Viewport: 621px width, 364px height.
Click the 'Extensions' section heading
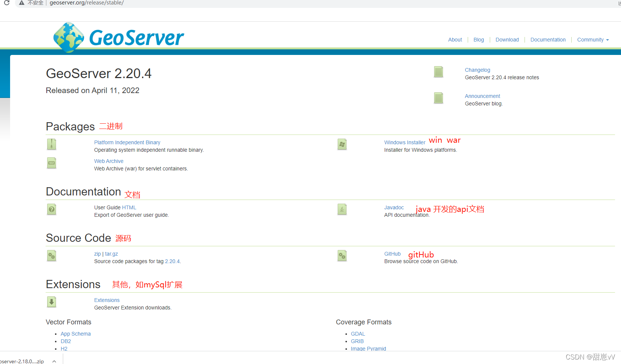click(73, 284)
